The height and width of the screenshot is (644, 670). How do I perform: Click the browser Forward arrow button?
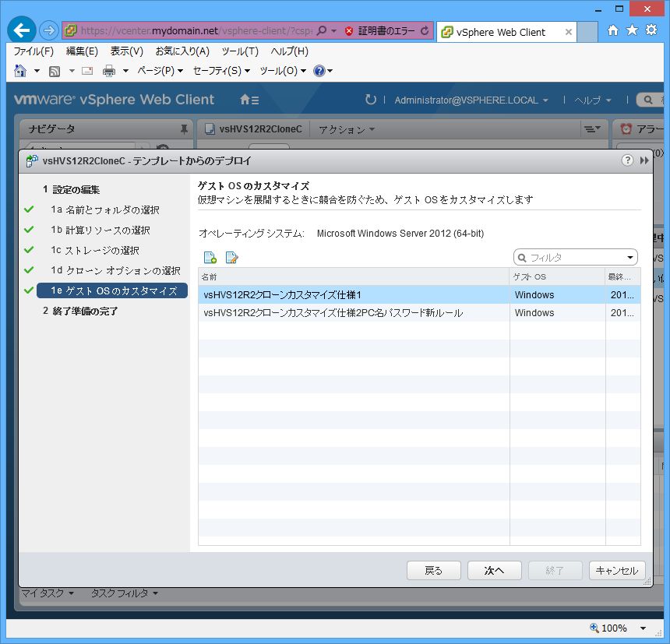49,30
